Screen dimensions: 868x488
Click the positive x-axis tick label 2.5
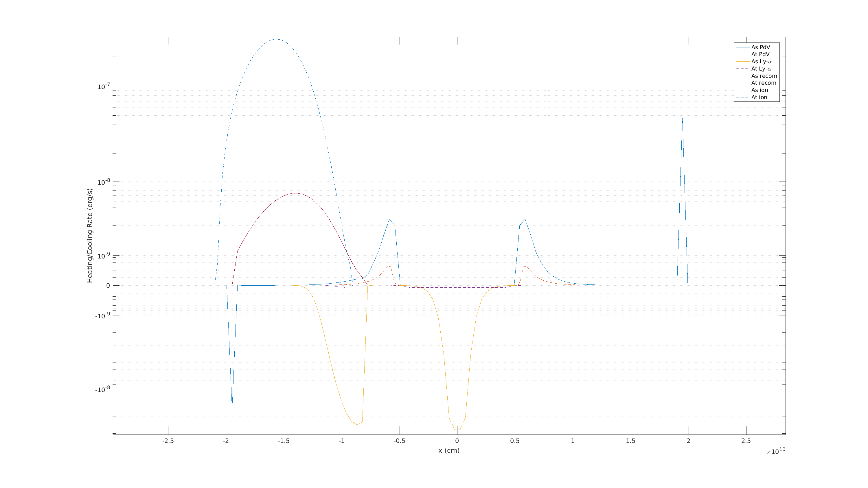coord(746,441)
